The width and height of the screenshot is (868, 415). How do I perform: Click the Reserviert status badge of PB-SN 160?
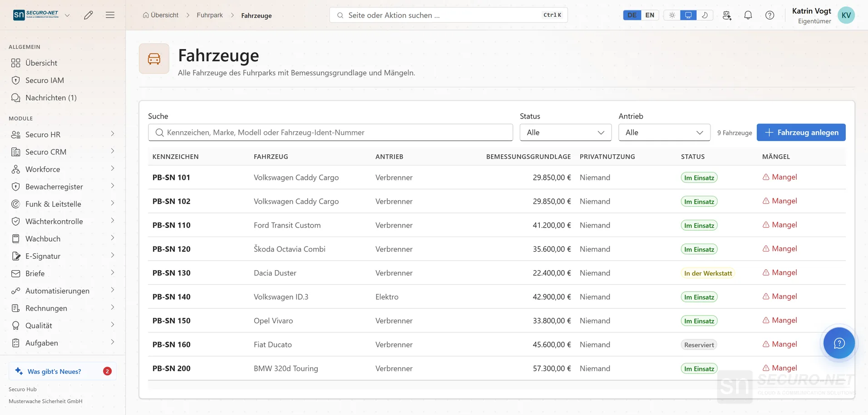point(699,345)
